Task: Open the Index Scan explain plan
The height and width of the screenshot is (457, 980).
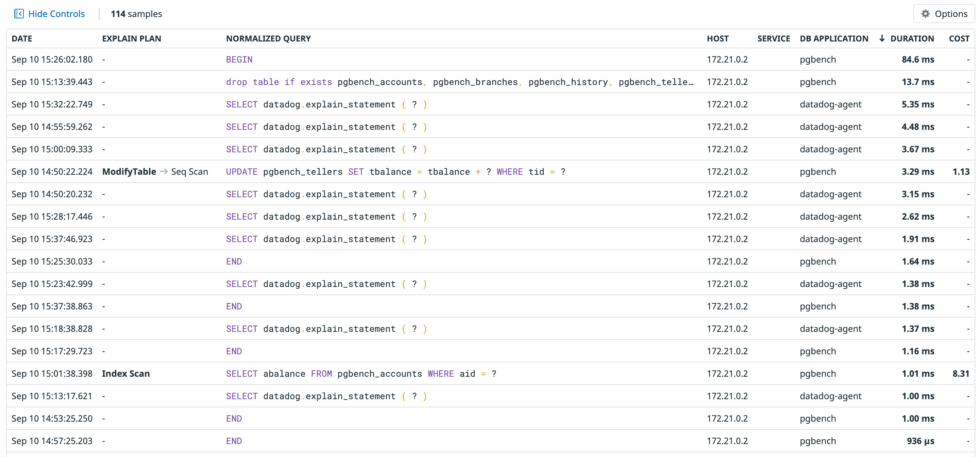Action: pyautogui.click(x=125, y=374)
